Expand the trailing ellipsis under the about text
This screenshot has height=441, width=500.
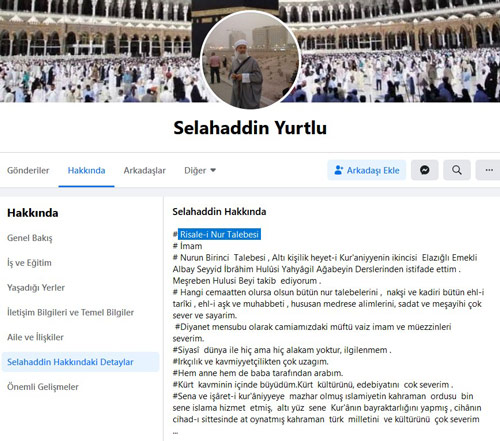click(x=175, y=432)
